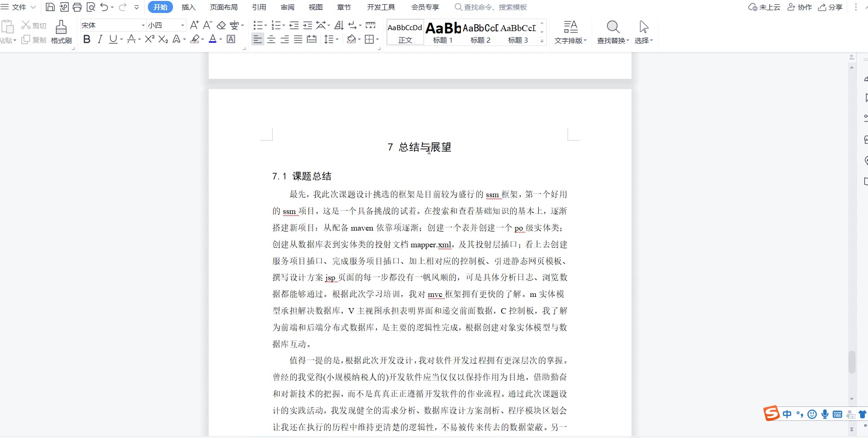Toggle Strikethrough formatting

click(x=131, y=39)
